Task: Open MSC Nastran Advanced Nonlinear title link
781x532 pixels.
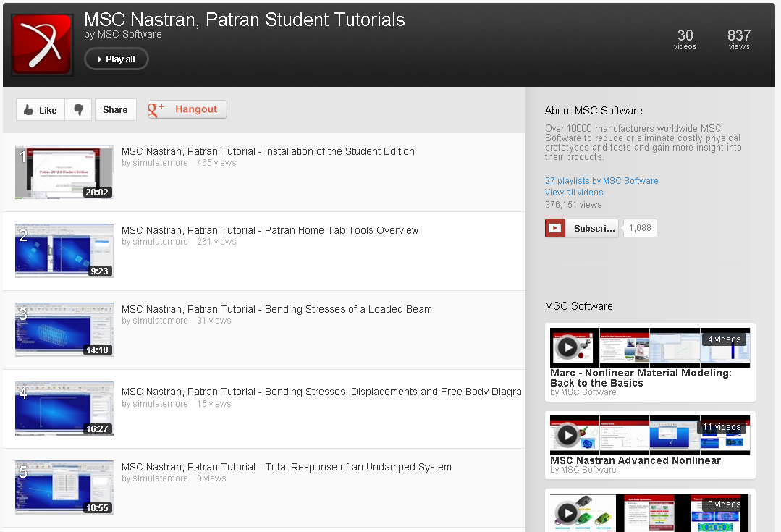Action: [636, 461]
